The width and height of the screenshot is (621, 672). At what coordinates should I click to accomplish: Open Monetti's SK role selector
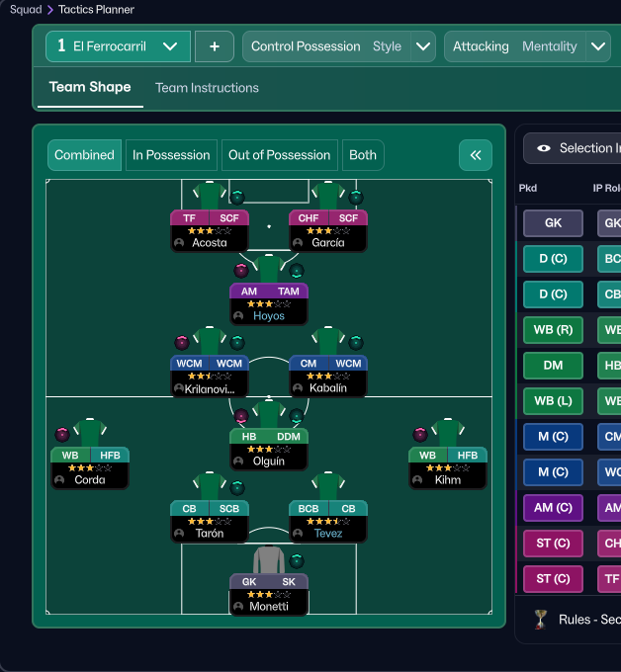(289, 582)
